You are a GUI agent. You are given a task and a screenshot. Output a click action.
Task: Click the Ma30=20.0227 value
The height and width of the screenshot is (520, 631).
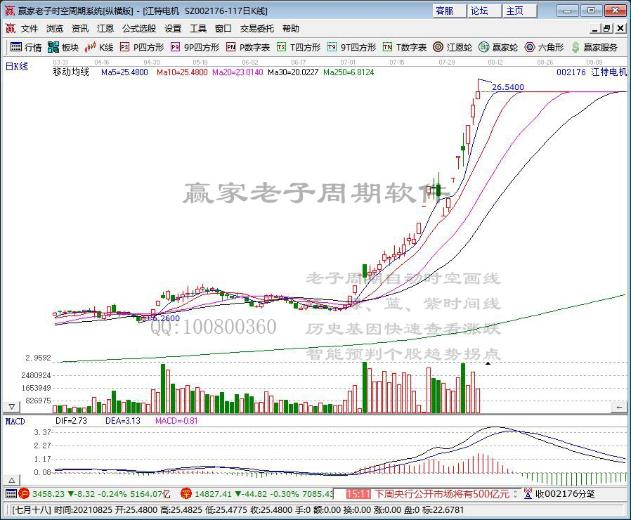(x=293, y=72)
